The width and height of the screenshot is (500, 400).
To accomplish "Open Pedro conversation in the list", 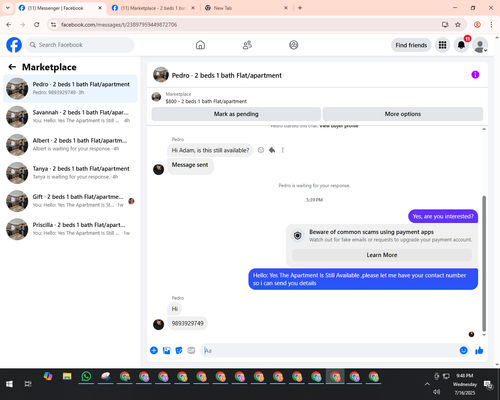I will coord(70,89).
